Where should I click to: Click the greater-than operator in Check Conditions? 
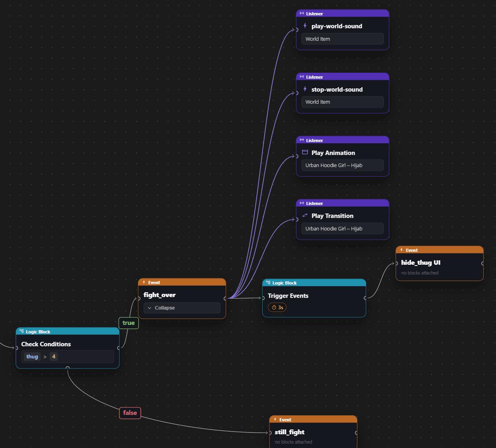(45, 357)
